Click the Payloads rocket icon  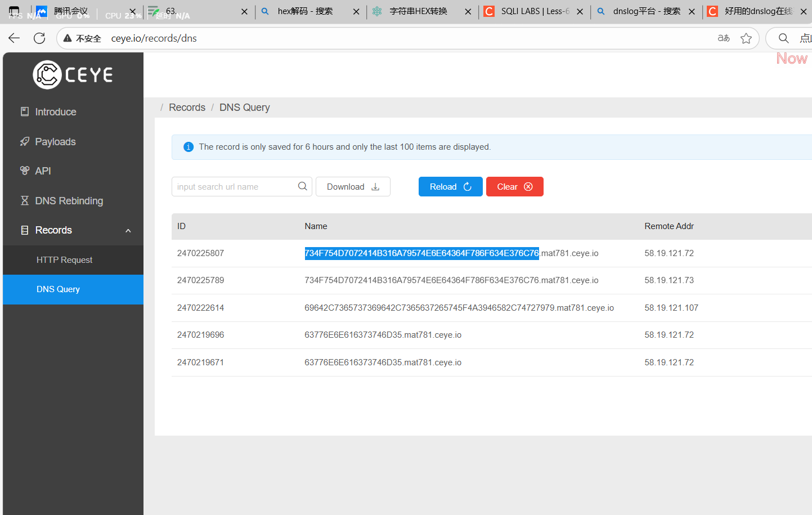click(x=25, y=141)
